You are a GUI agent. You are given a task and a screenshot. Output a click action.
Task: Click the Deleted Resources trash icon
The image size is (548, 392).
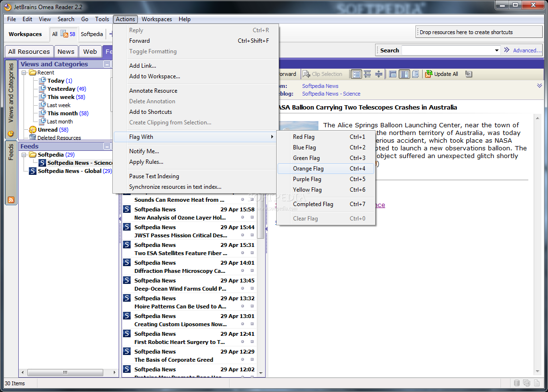tap(33, 137)
